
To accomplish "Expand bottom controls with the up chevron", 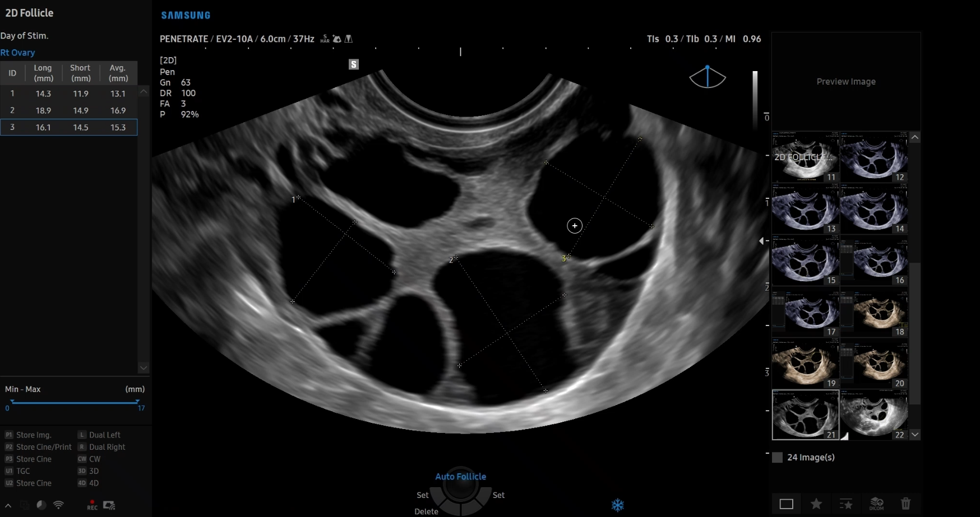I will pyautogui.click(x=7, y=505).
